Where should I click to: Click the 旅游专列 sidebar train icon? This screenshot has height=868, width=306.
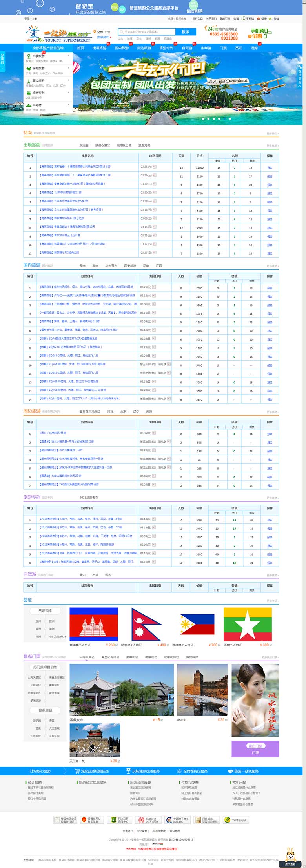(x=29, y=93)
